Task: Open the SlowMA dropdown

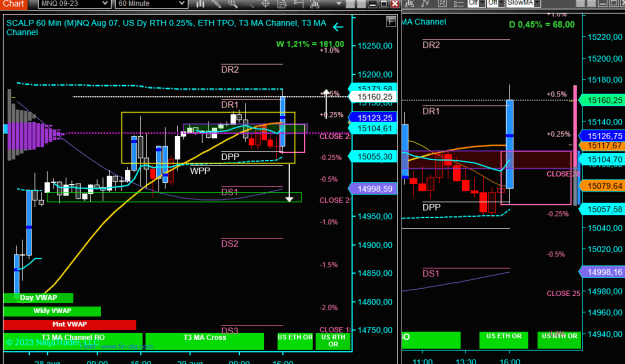Action: 523,3
